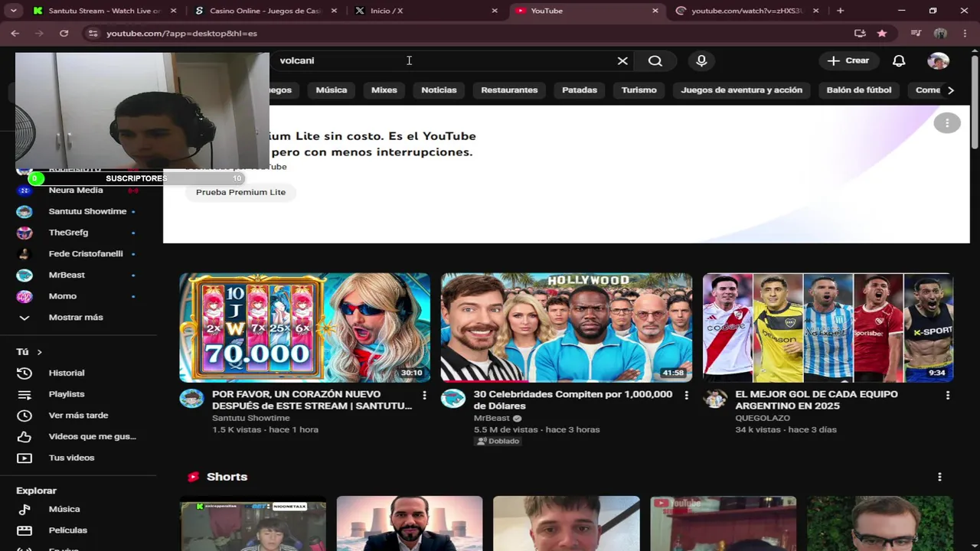Switch to Inicio / X browser tab
Image resolution: width=980 pixels, height=551 pixels.
click(426, 11)
